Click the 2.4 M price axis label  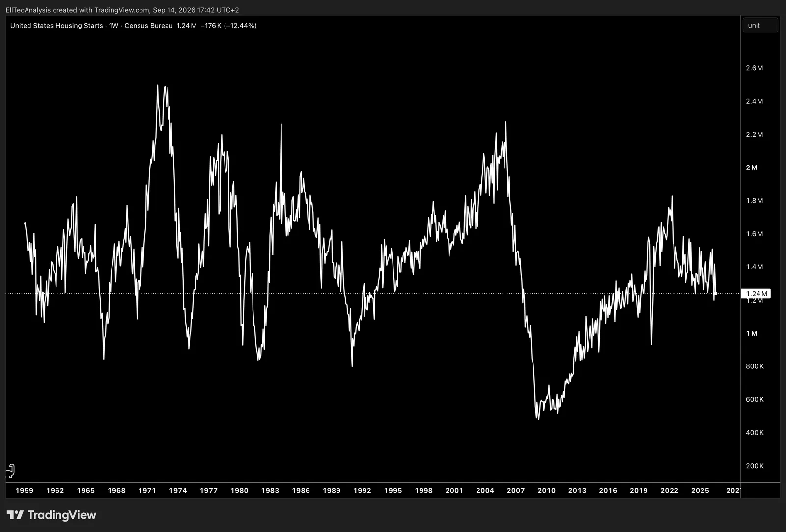tap(755, 101)
